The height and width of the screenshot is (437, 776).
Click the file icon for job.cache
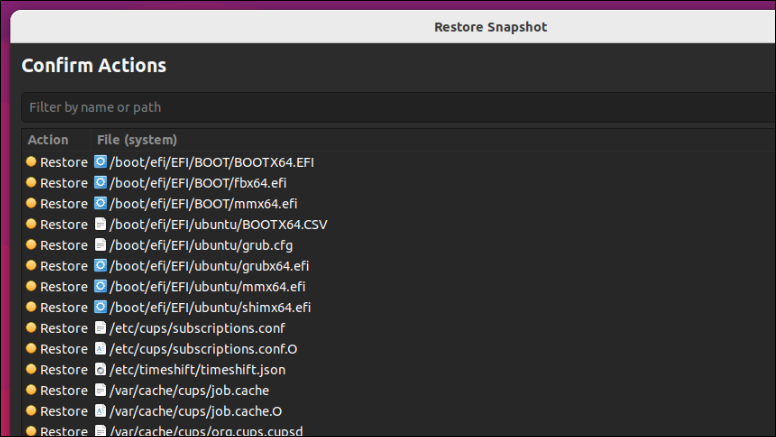(100, 390)
